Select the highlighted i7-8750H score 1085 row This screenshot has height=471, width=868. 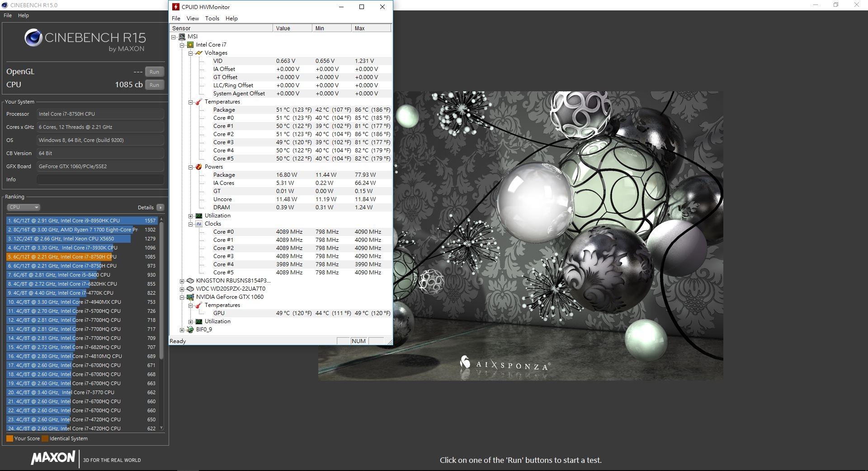pyautogui.click(x=81, y=257)
